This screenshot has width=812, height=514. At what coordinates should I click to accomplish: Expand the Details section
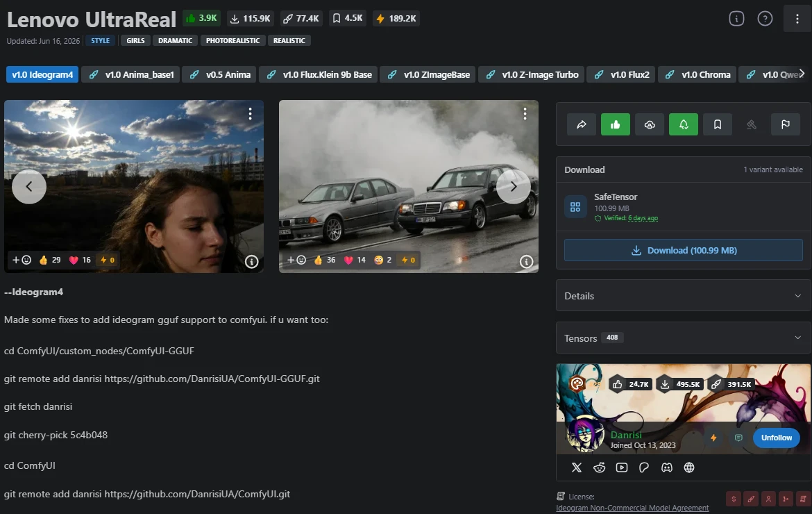coord(683,296)
